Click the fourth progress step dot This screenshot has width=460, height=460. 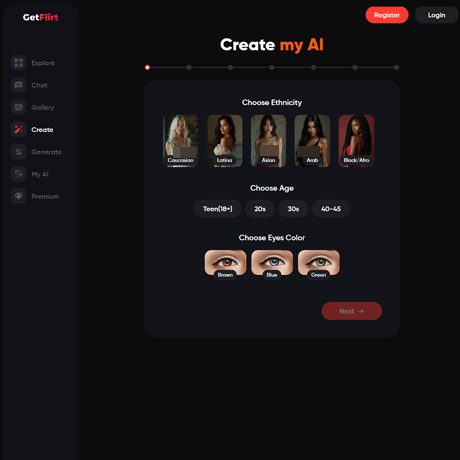tap(272, 67)
